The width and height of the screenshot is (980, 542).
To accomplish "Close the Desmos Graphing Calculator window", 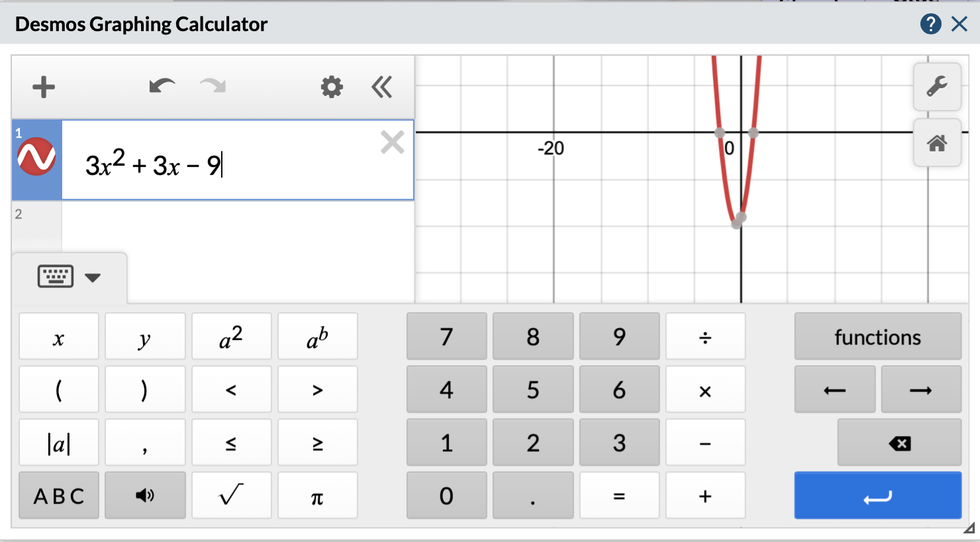I will 959,25.
